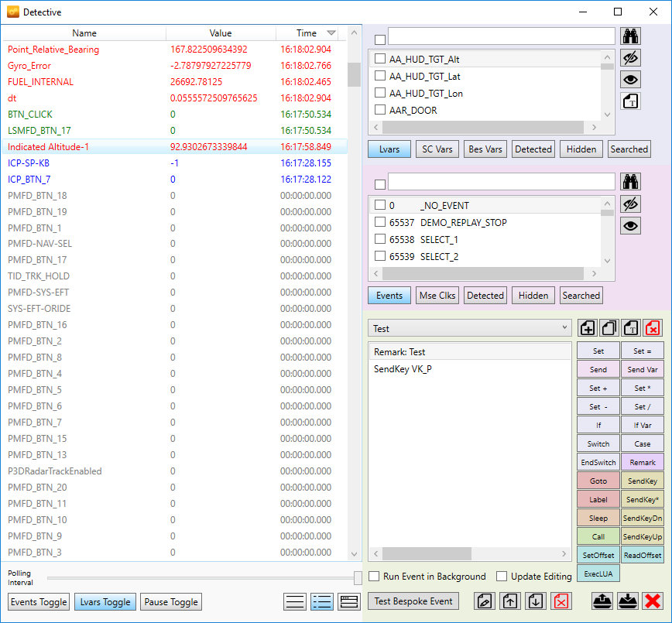The height and width of the screenshot is (623, 672).
Task: Click the variable table vertical scrollbar thumb
Action: pos(354,75)
